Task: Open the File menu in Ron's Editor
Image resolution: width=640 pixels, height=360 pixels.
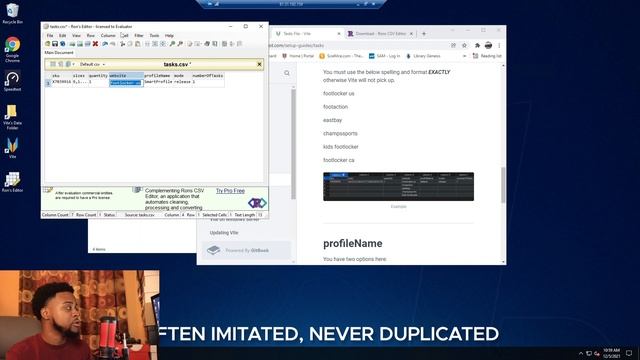Action: click(x=50, y=36)
